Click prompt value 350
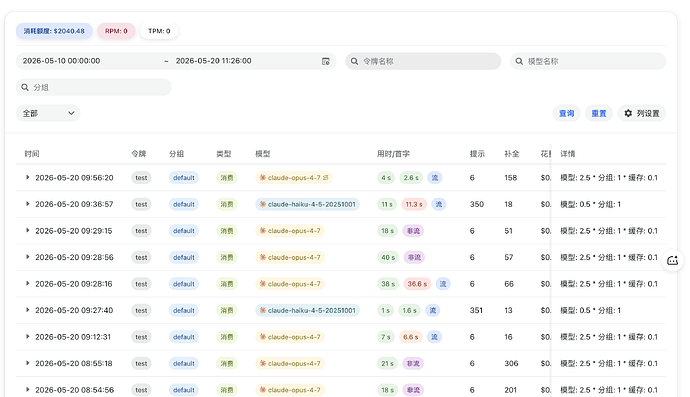Viewport: 690px width, 397px height. point(477,204)
